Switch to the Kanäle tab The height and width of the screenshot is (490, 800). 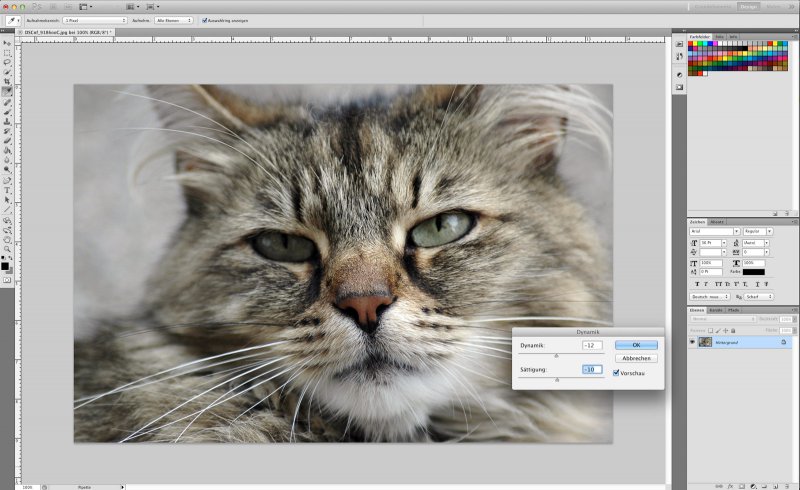point(716,310)
